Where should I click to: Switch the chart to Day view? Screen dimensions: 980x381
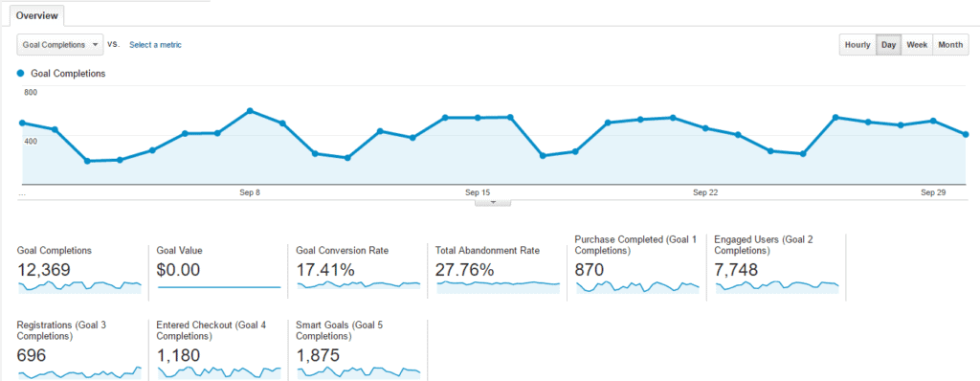point(889,45)
